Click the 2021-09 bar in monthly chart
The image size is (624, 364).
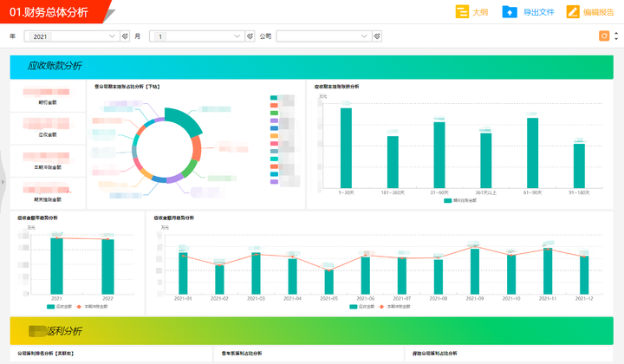[475, 271]
